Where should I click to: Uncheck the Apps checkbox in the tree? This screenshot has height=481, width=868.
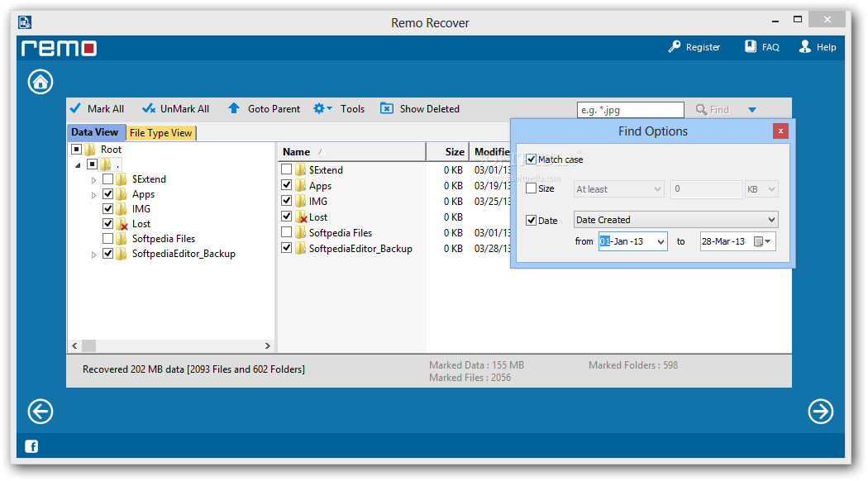(108, 194)
